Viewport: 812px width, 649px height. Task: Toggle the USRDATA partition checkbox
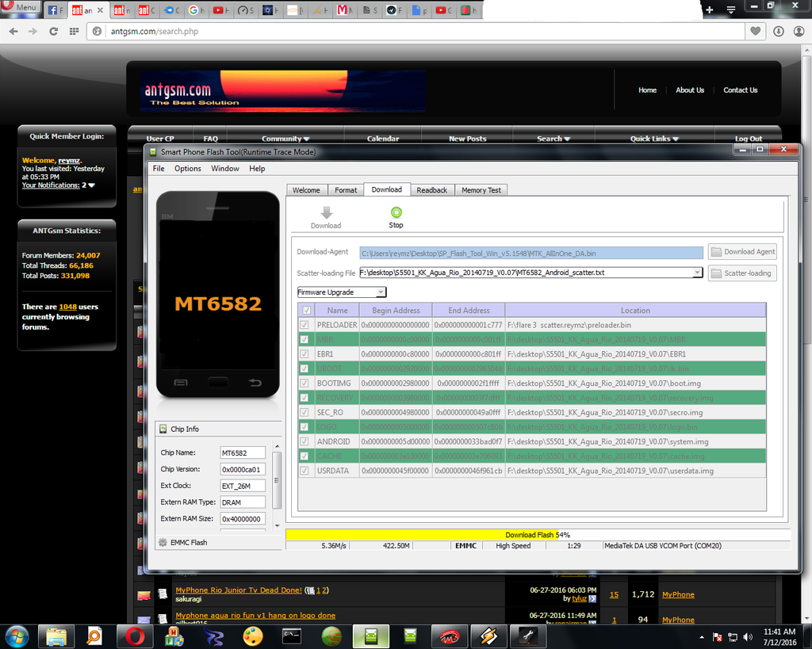click(306, 471)
